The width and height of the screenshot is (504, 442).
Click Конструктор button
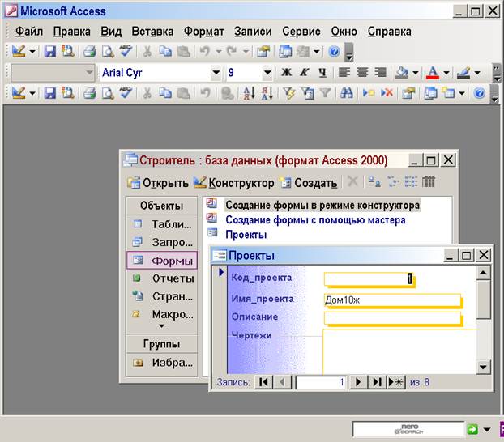(x=233, y=182)
